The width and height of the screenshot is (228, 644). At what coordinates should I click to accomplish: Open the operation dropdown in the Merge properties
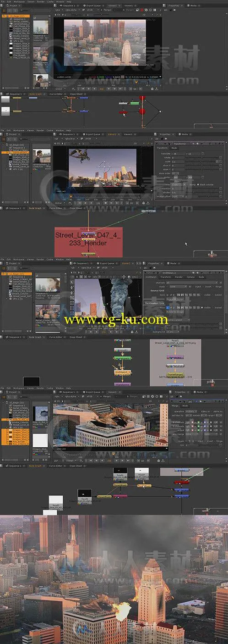[x=191, y=411]
